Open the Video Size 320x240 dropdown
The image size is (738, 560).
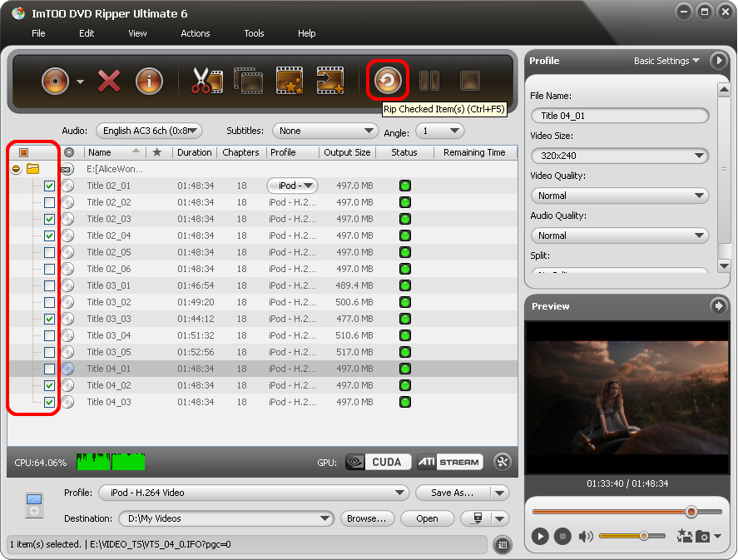tap(619, 156)
